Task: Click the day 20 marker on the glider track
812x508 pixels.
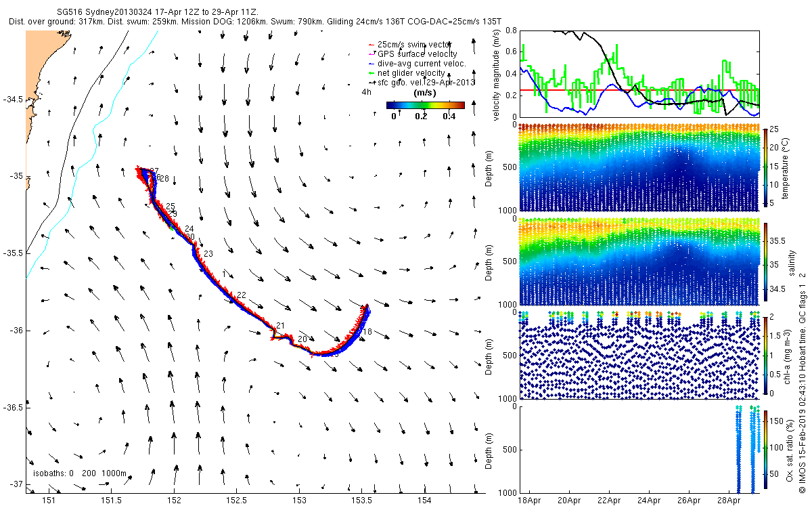Action: pyautogui.click(x=302, y=339)
